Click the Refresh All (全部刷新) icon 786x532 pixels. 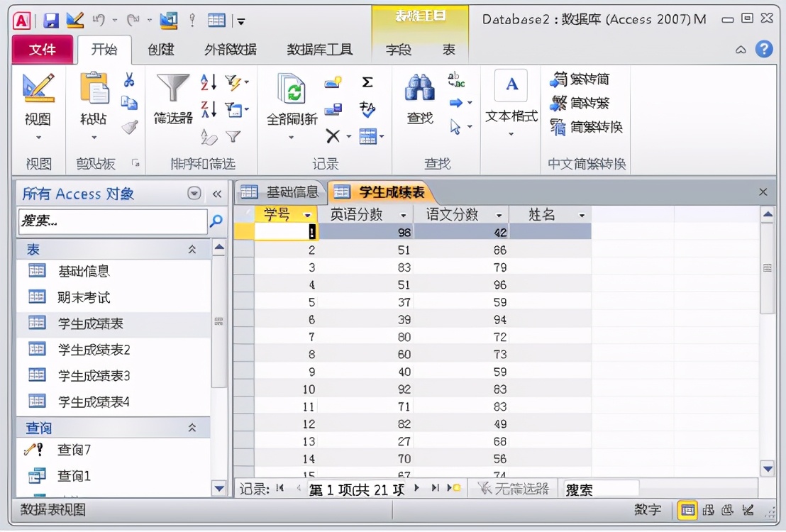click(x=290, y=90)
